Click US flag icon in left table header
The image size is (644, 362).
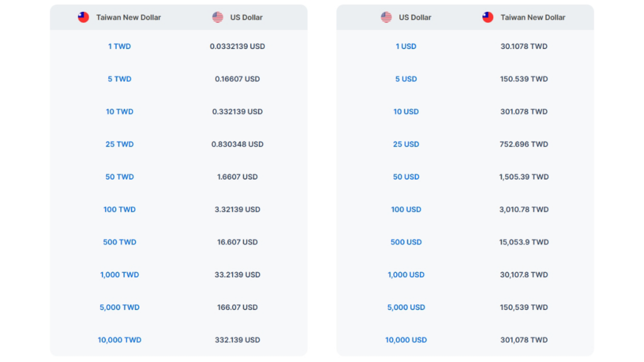pyautogui.click(x=218, y=18)
